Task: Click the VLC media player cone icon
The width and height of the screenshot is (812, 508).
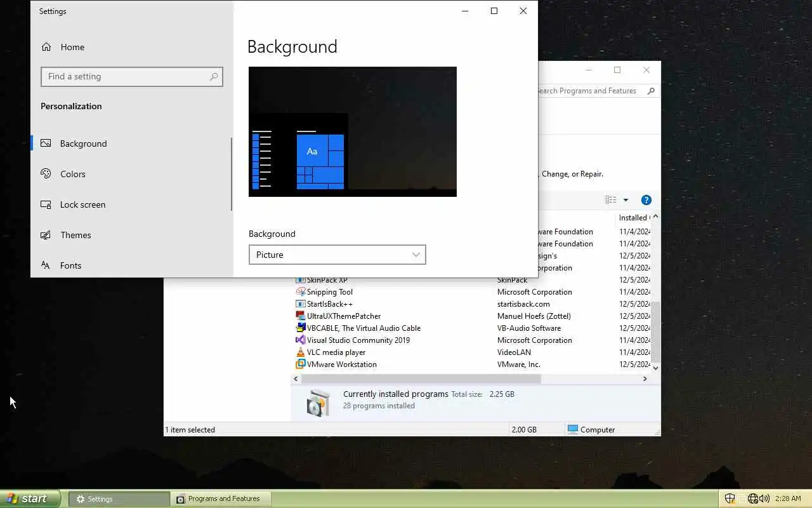Action: click(301, 352)
